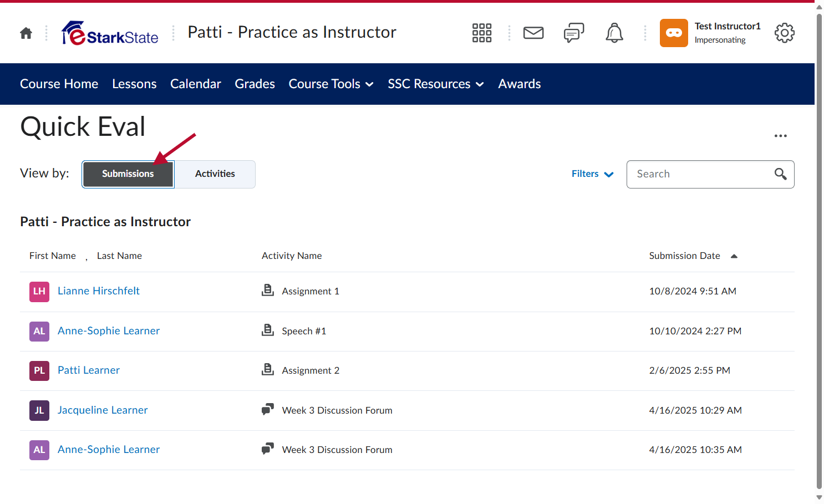Viewport: 824px width, 504px height.
Task: Switch view to Activities
Action: pos(215,174)
